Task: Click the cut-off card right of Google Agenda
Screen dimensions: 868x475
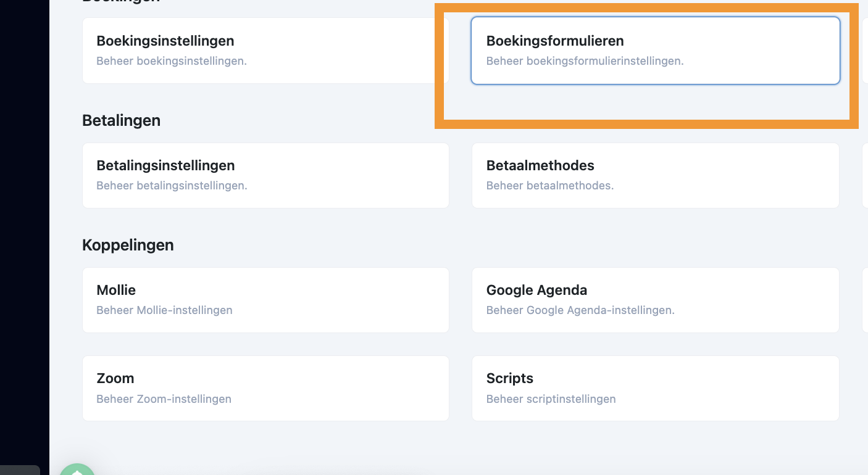Action: coord(864,300)
